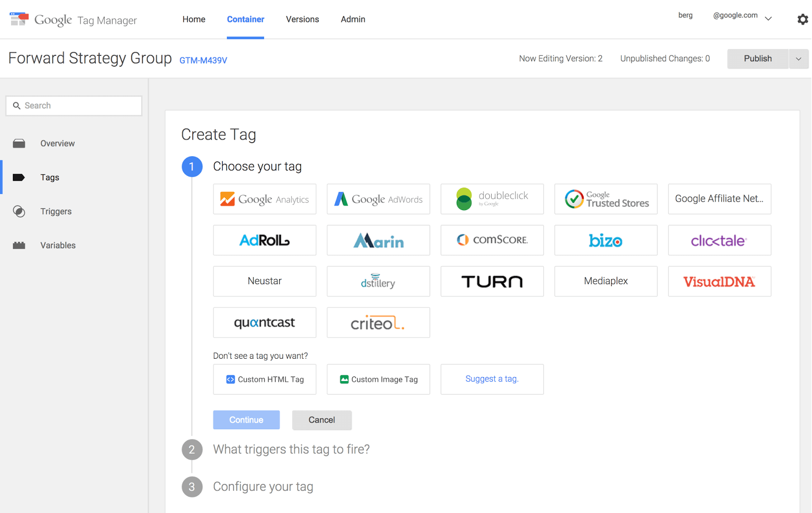Open the Admin tab
This screenshot has width=812, height=513.
pos(353,19)
